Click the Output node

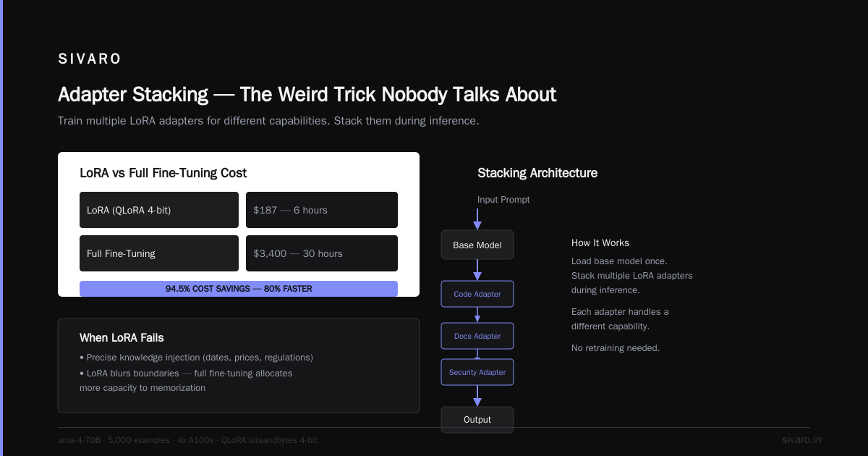pos(477,420)
